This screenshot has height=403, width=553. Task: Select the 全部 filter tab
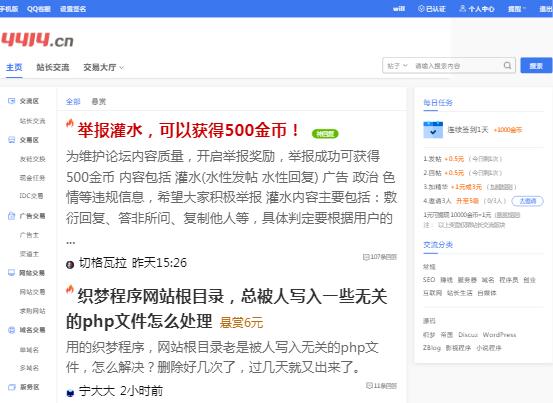[73, 102]
